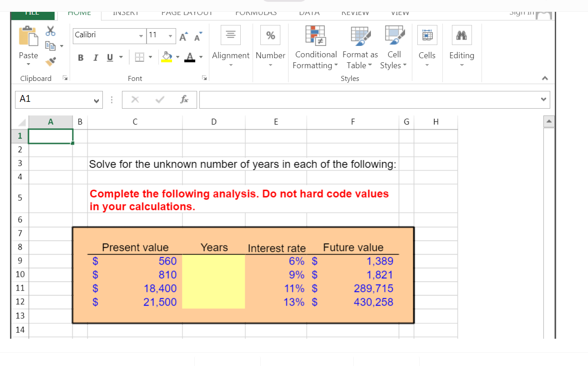The width and height of the screenshot is (588, 366).
Task: Open the Cells group icon
Action: [427, 35]
